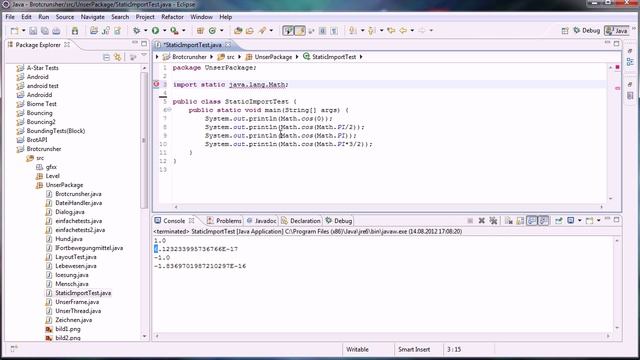The width and height of the screenshot is (640, 360).
Task: Open the Source menu
Action: [x=65, y=17]
